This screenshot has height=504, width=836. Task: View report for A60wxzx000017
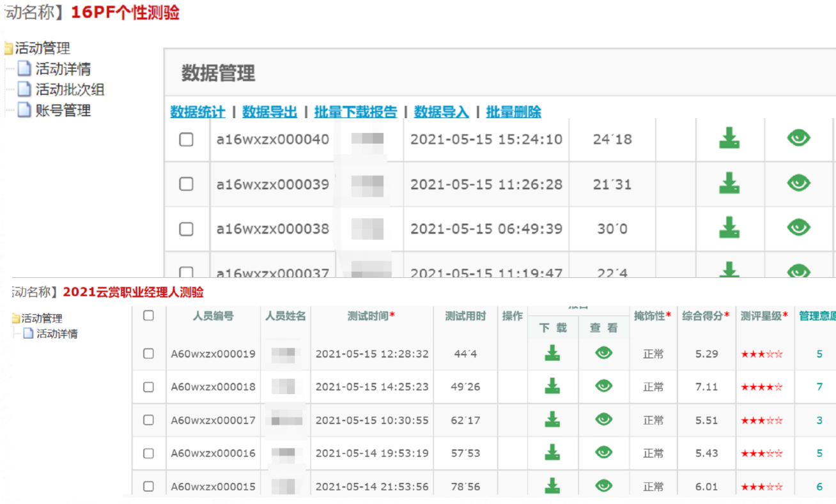click(x=603, y=419)
